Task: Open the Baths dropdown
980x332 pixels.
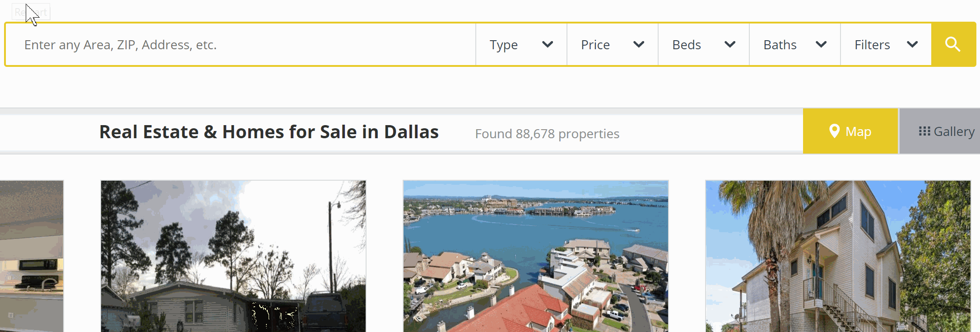Action: 795,44
